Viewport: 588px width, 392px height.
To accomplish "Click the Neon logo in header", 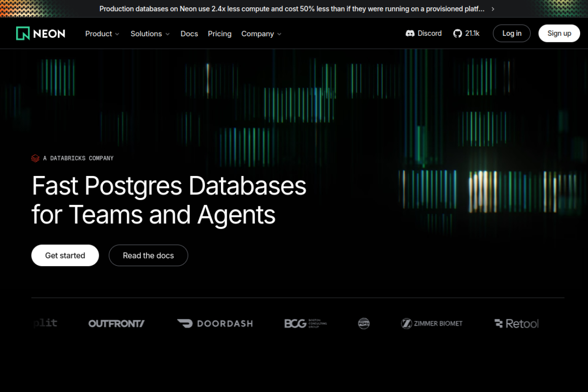I will (40, 34).
